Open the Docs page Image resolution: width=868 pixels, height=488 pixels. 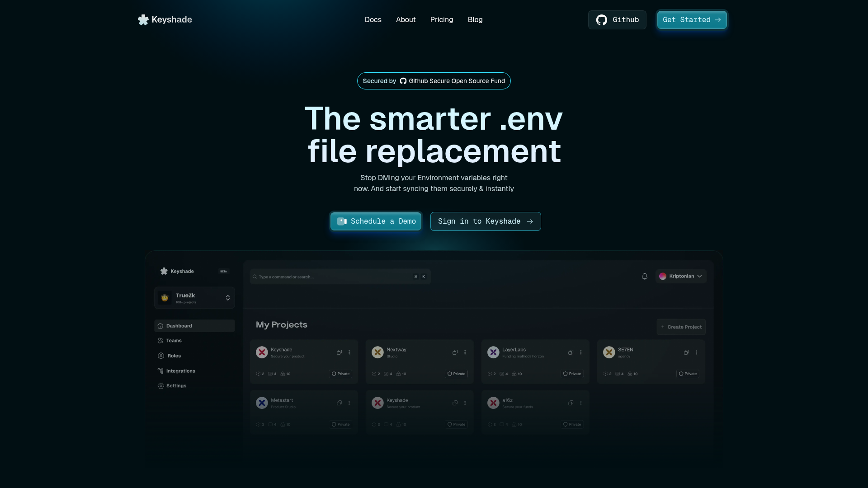click(373, 20)
